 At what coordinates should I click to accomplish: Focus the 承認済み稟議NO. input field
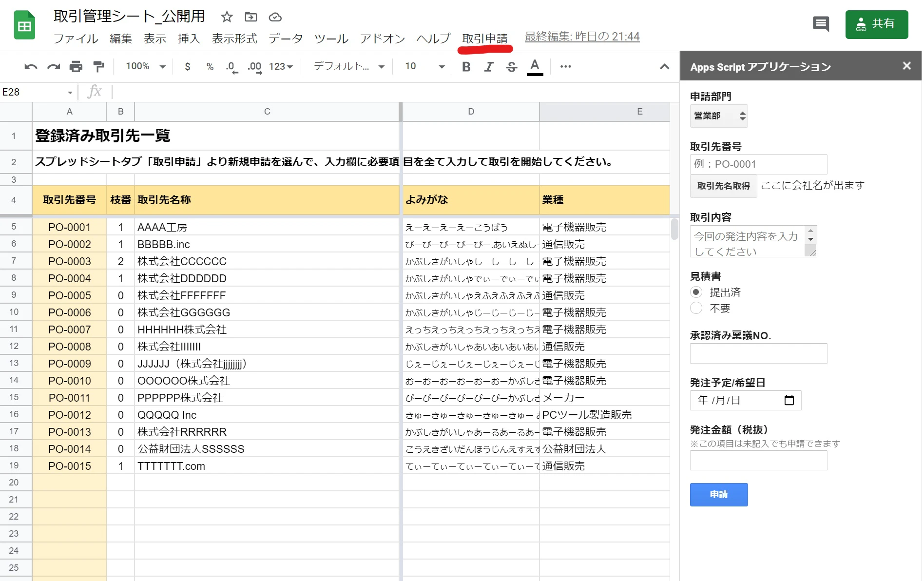click(x=758, y=353)
